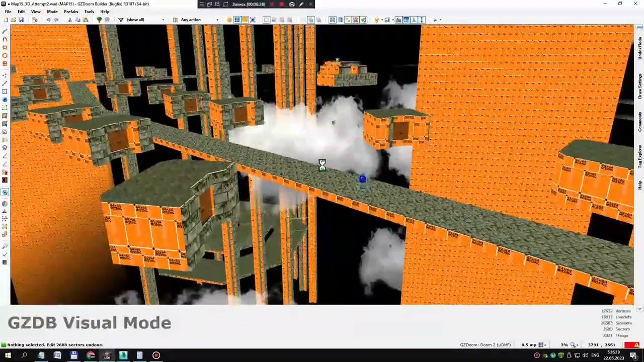Screen dimensions: 644x362
Task: Toggle the vertical arrows toolbar button
Action: (422, 20)
